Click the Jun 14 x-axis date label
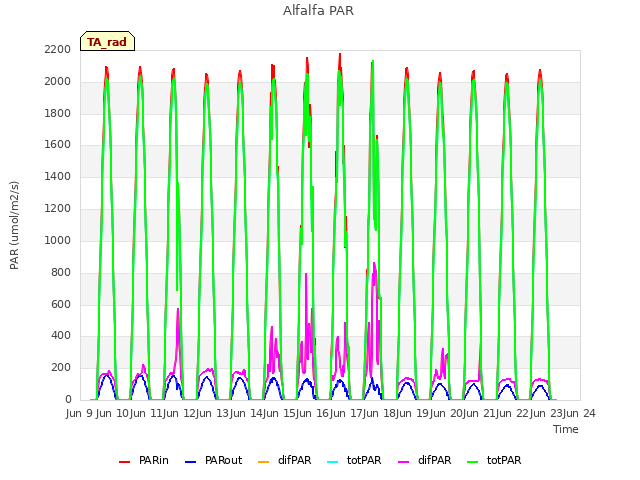 [x=247, y=413]
